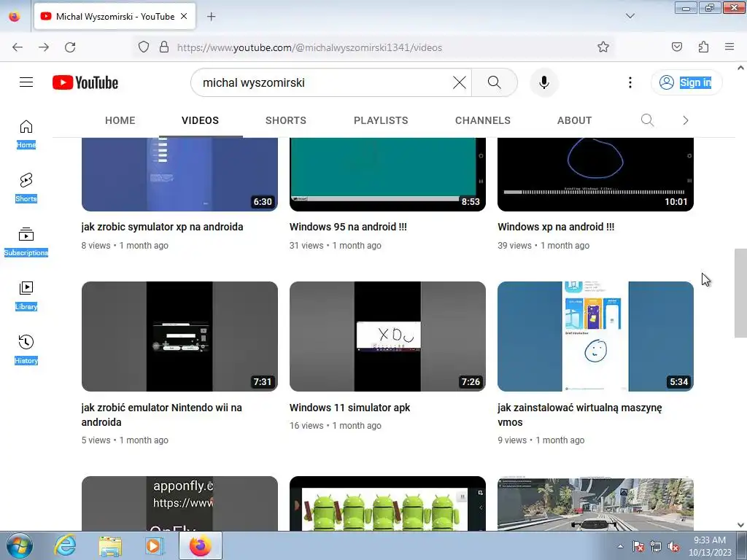Click the Sign in button

pos(686,82)
